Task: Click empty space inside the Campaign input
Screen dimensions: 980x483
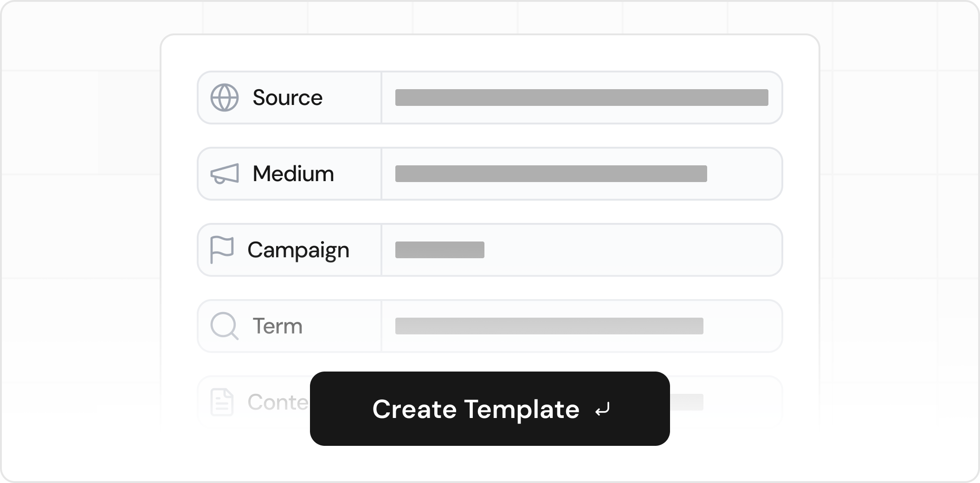Action: [x=631, y=250]
